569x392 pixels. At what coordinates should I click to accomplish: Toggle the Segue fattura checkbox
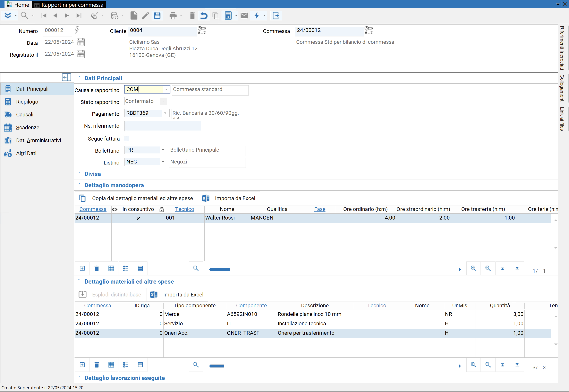pos(127,139)
